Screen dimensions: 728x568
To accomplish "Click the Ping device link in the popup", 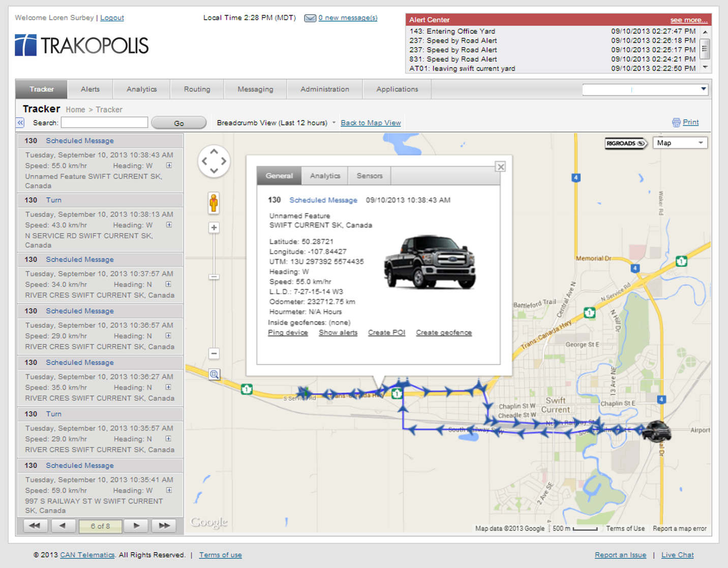I will click(x=288, y=332).
